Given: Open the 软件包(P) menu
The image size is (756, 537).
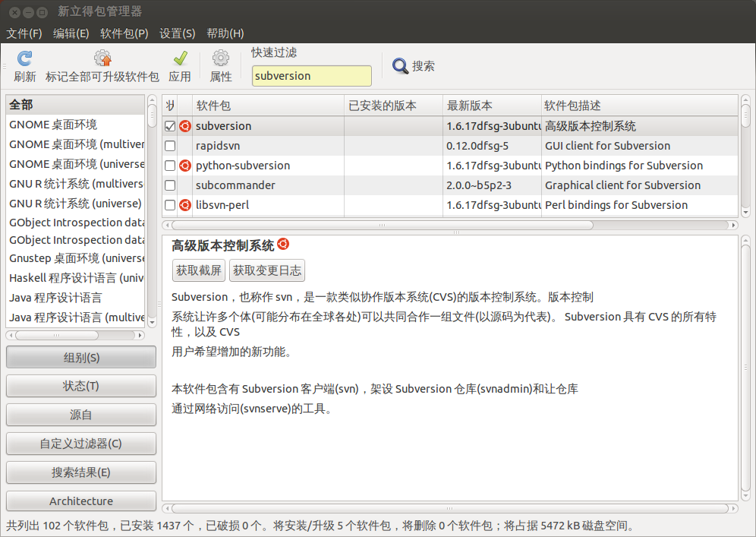Looking at the screenshot, I should click(x=124, y=33).
